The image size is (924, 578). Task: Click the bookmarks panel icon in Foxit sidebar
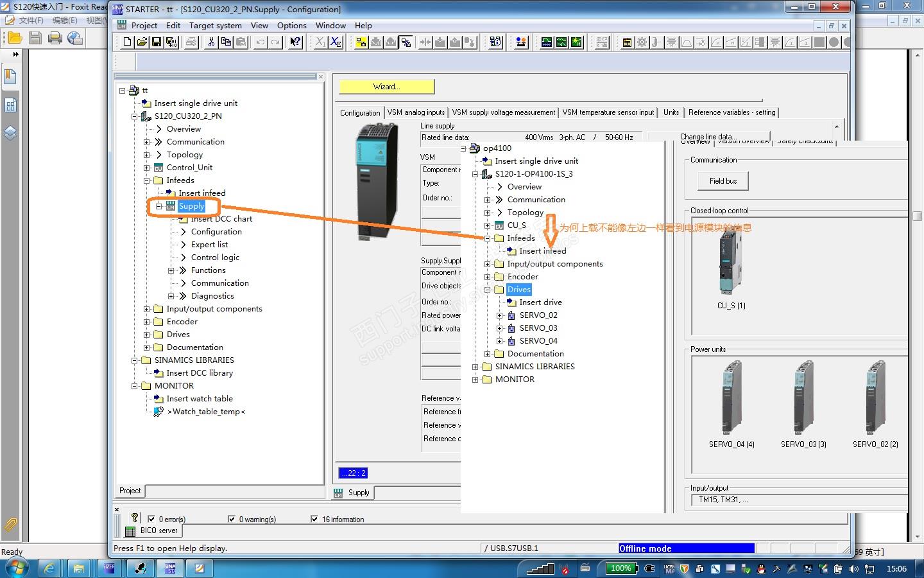(x=10, y=77)
